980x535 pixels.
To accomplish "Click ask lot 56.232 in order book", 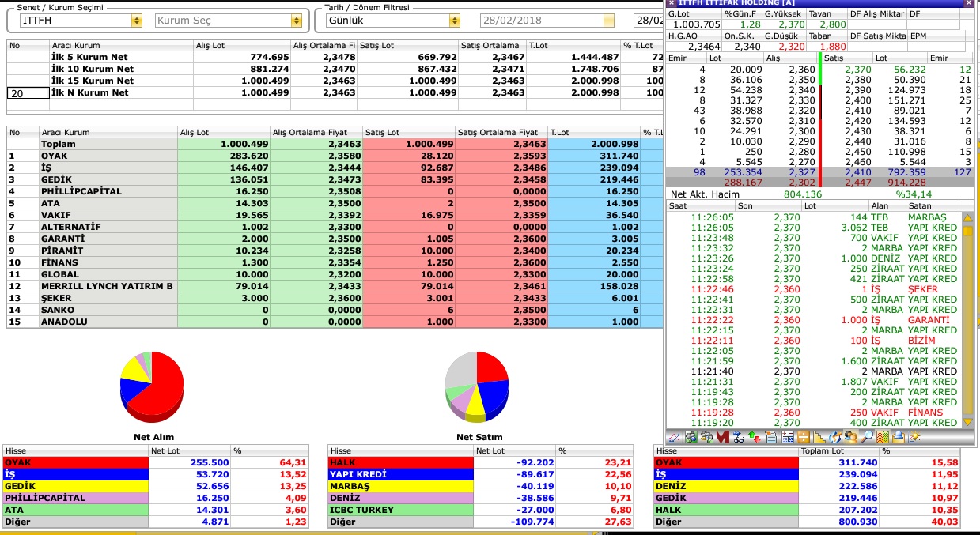I will pos(909,70).
